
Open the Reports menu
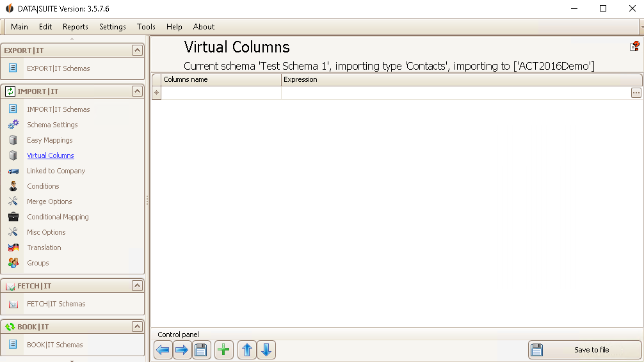pos(75,27)
